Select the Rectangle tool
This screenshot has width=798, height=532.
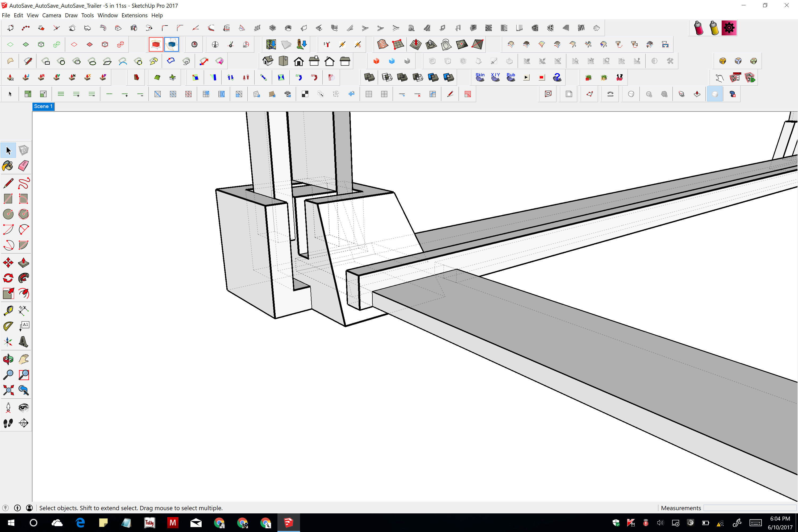click(x=8, y=199)
